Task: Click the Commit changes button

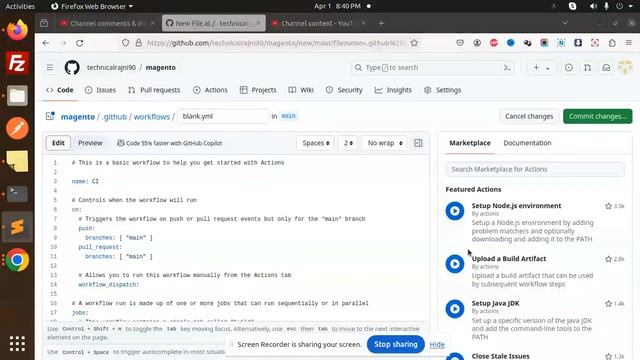Action: pyautogui.click(x=598, y=116)
